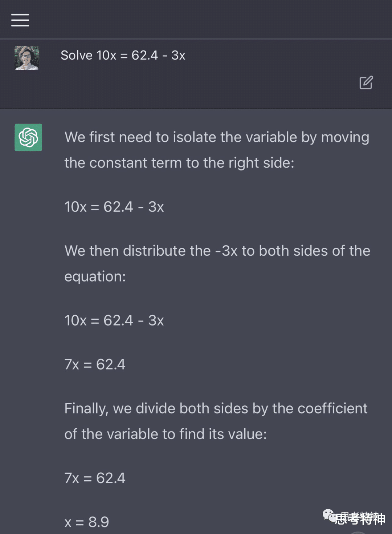Viewport: 392px width, 534px height.
Task: Click the user prompt 'Solve 10x = 62.4 - 3x'
Action: pyautogui.click(x=123, y=55)
